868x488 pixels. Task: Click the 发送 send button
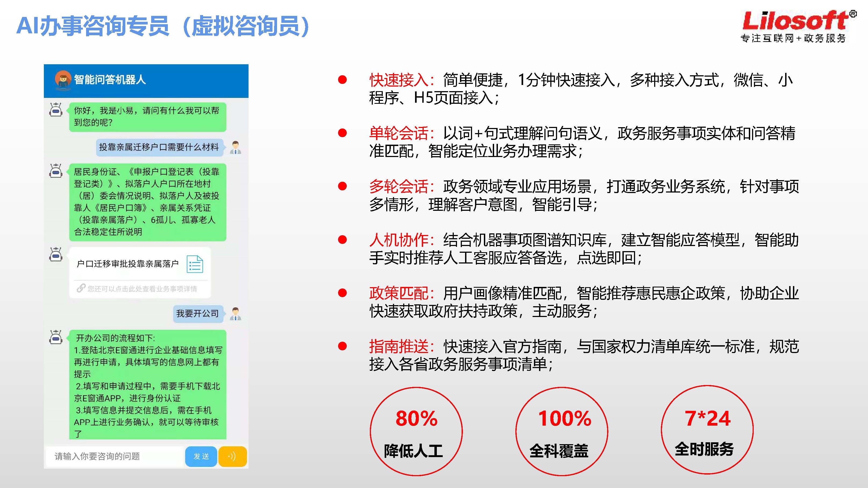coord(201,456)
